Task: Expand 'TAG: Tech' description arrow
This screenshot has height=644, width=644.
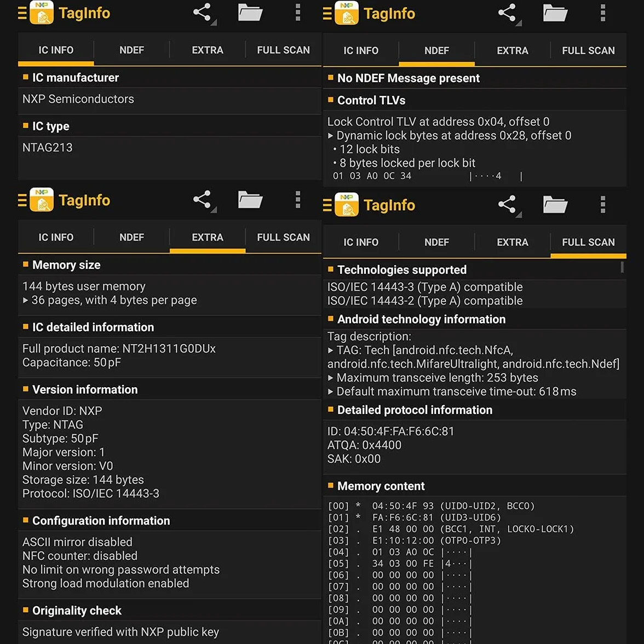Action: [x=330, y=350]
